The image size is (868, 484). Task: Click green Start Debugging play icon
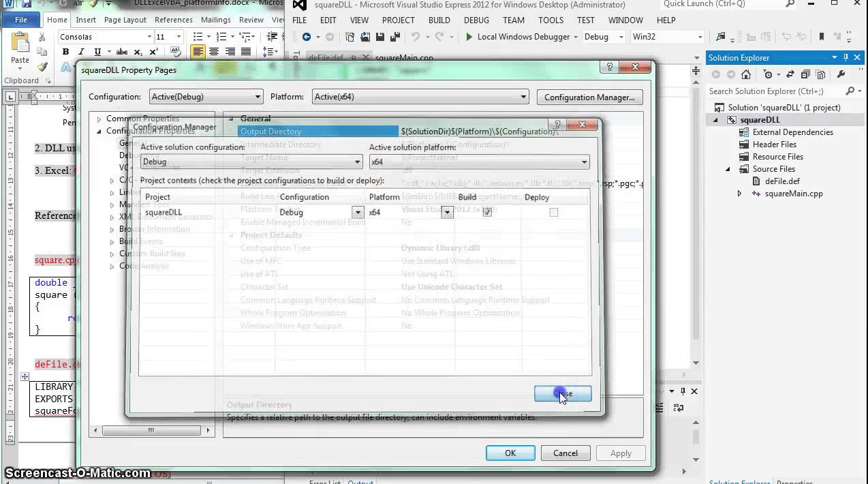(x=469, y=37)
